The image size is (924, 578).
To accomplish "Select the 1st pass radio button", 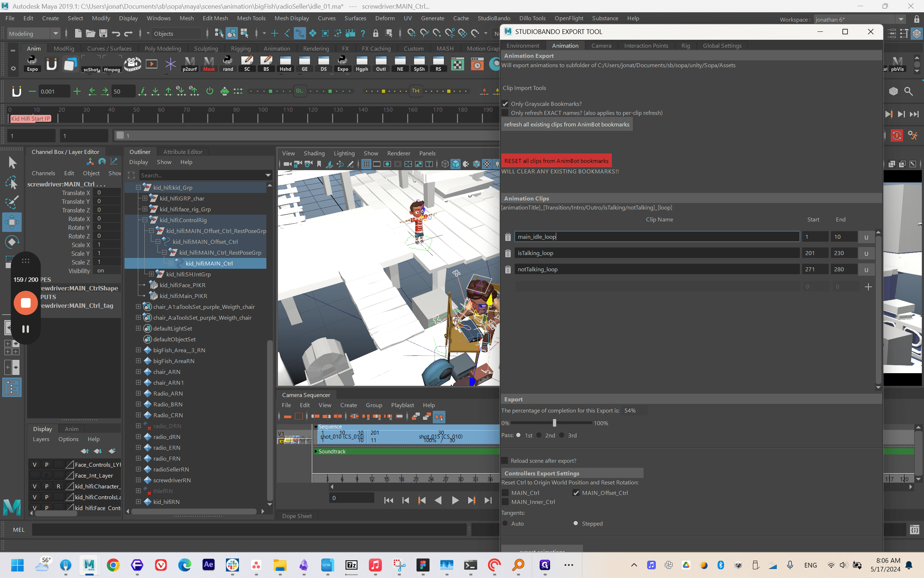I will point(519,435).
